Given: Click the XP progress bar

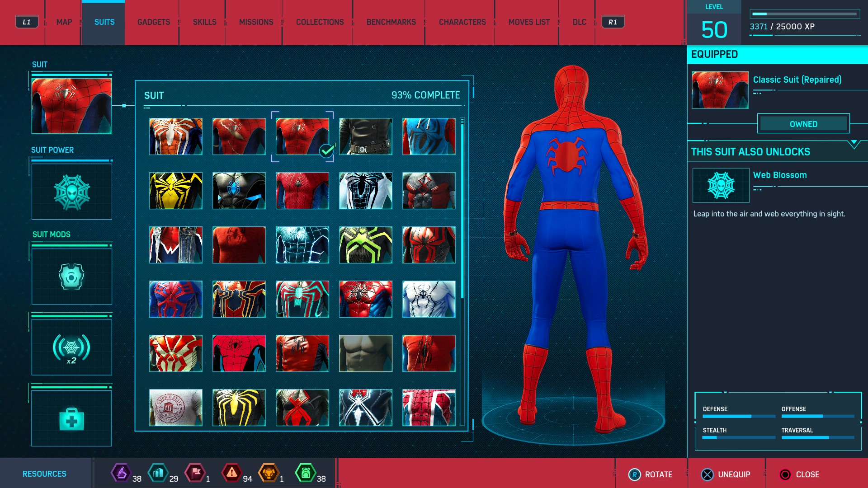Looking at the screenshot, I should (804, 14).
